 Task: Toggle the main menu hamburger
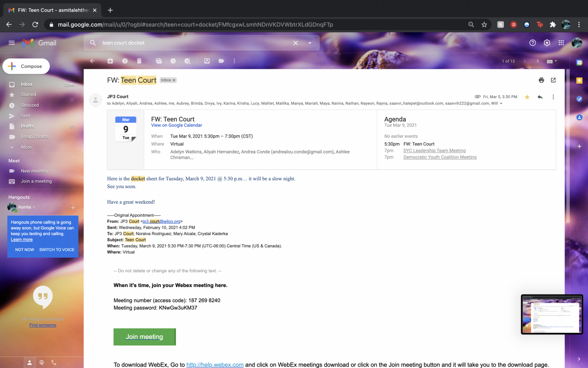pos(11,43)
